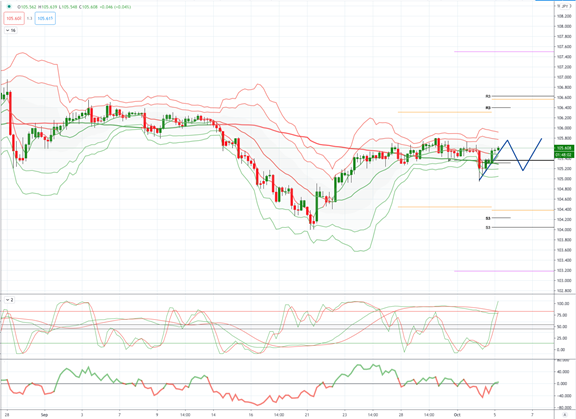The width and height of the screenshot is (576, 419).
Task: Toggle the auto scale A button
Action: 565,415
